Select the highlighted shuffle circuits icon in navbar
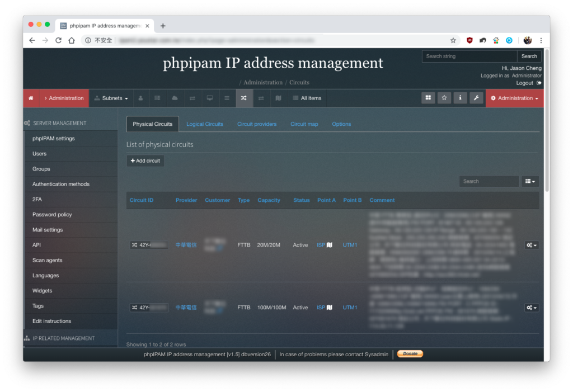The image size is (573, 392). coord(244,98)
